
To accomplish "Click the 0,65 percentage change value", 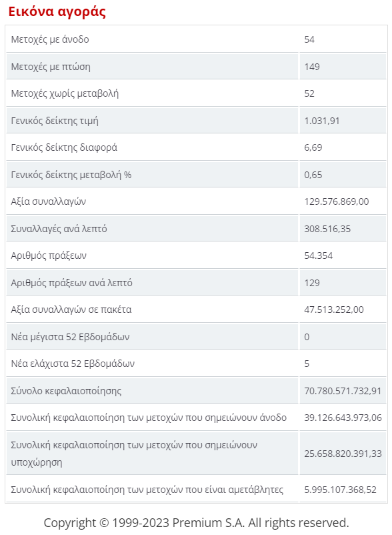I will tap(313, 175).
